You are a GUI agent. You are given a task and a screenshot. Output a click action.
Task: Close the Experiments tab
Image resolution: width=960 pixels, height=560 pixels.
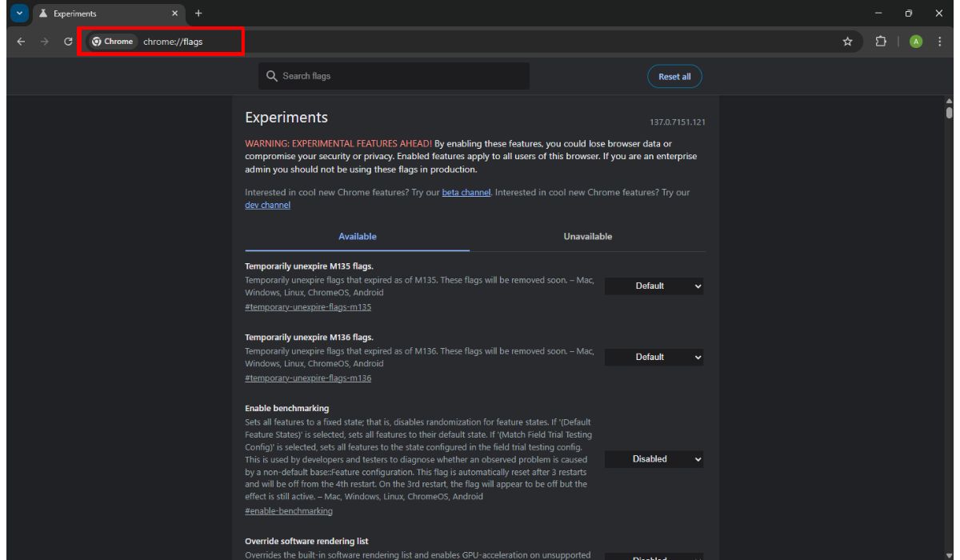(174, 13)
